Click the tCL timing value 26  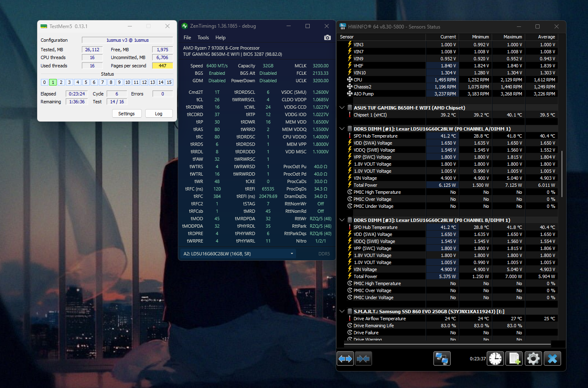click(x=217, y=100)
